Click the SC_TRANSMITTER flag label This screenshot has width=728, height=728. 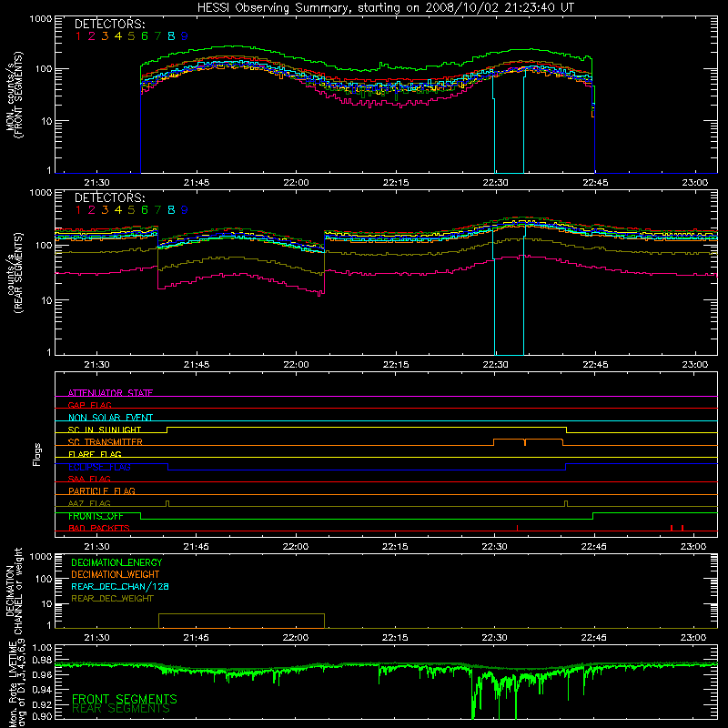[x=106, y=441]
